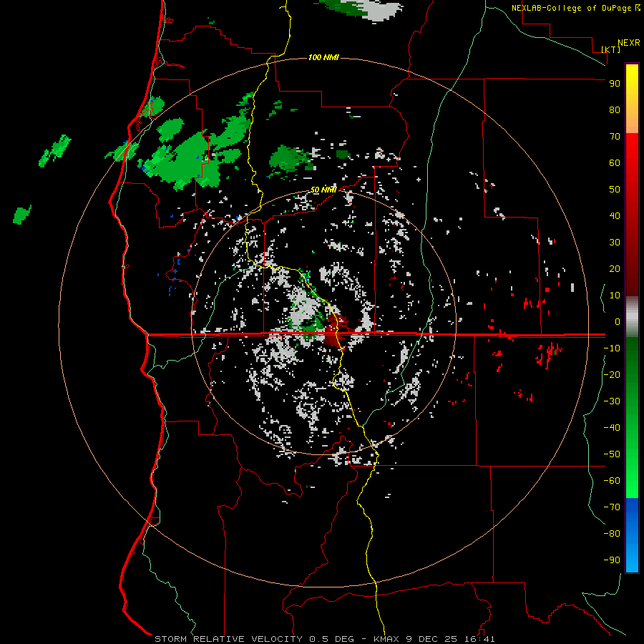Click the 0 value on velocity scale
644x644 pixels.
point(618,322)
